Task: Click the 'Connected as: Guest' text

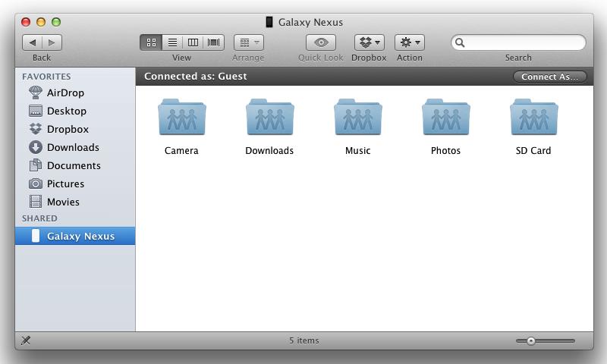Action: (196, 76)
